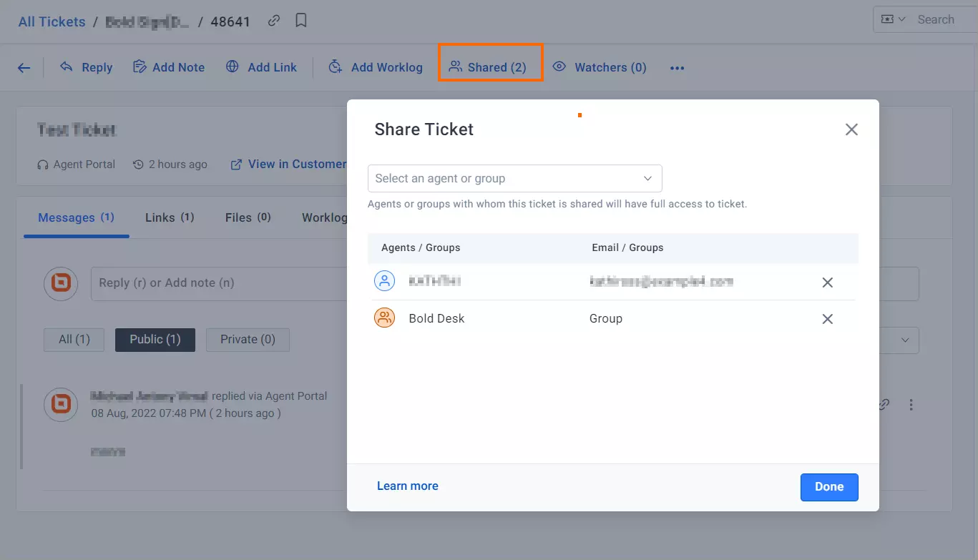Click the back arrow icon
The image size is (978, 560).
coord(24,68)
